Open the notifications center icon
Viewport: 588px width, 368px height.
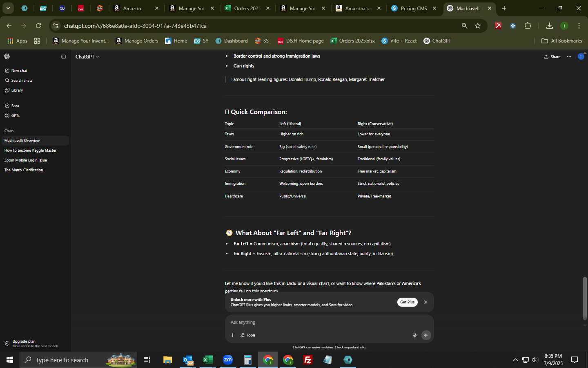click(575, 360)
